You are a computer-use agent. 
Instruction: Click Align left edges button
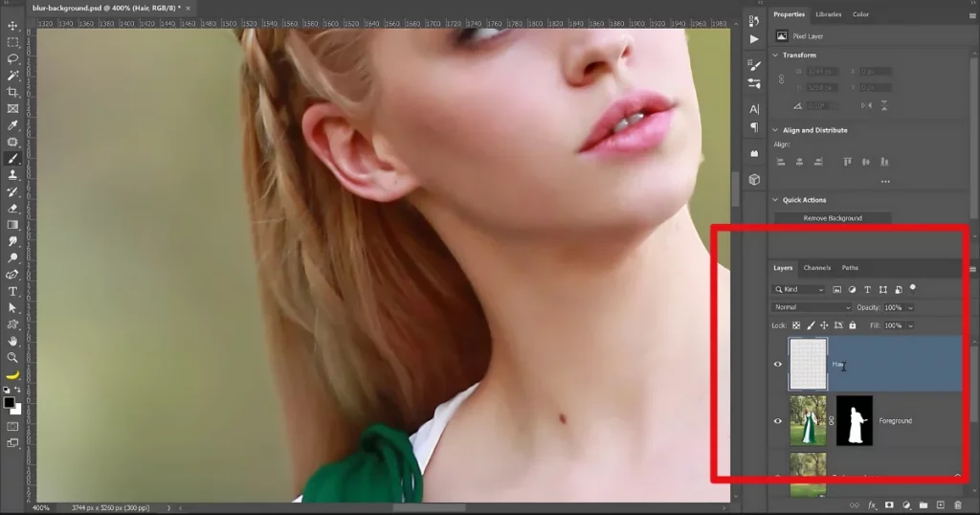(x=781, y=162)
